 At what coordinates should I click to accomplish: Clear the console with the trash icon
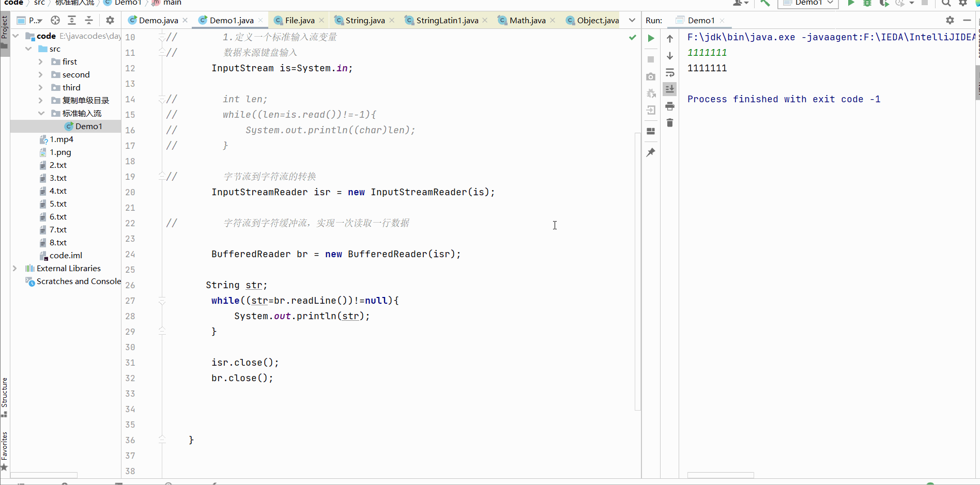tap(670, 122)
